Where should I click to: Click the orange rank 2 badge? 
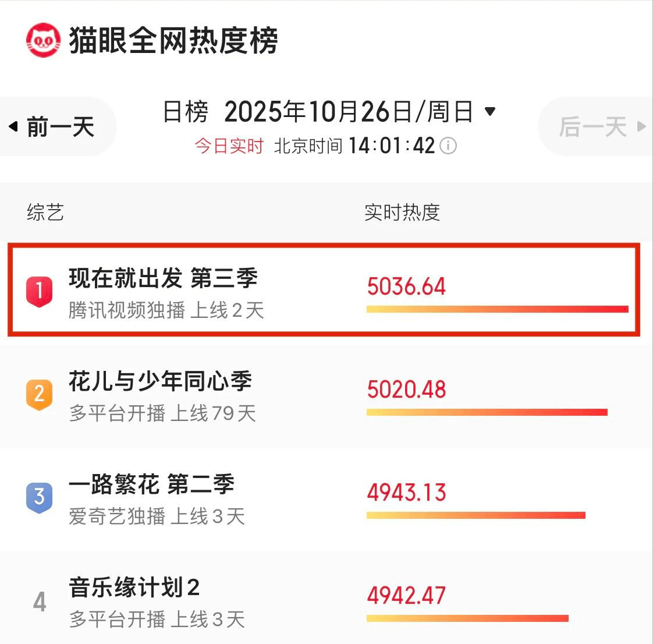click(40, 394)
